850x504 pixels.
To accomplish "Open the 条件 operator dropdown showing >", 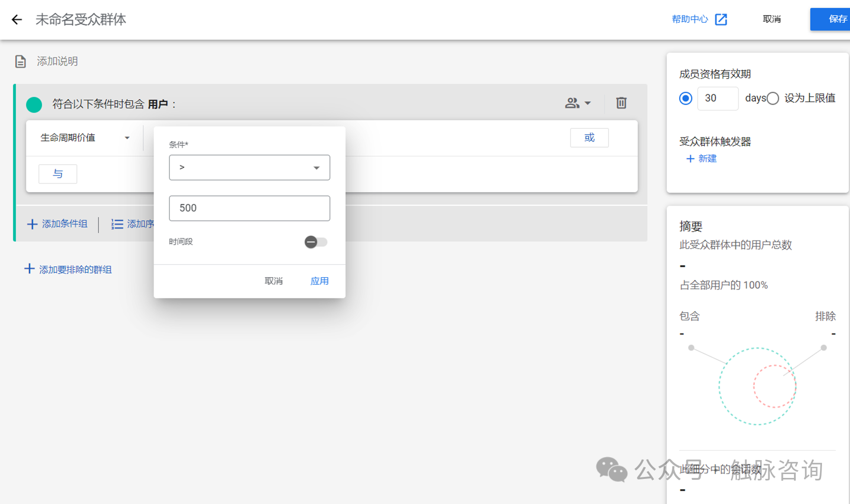I will (x=249, y=168).
